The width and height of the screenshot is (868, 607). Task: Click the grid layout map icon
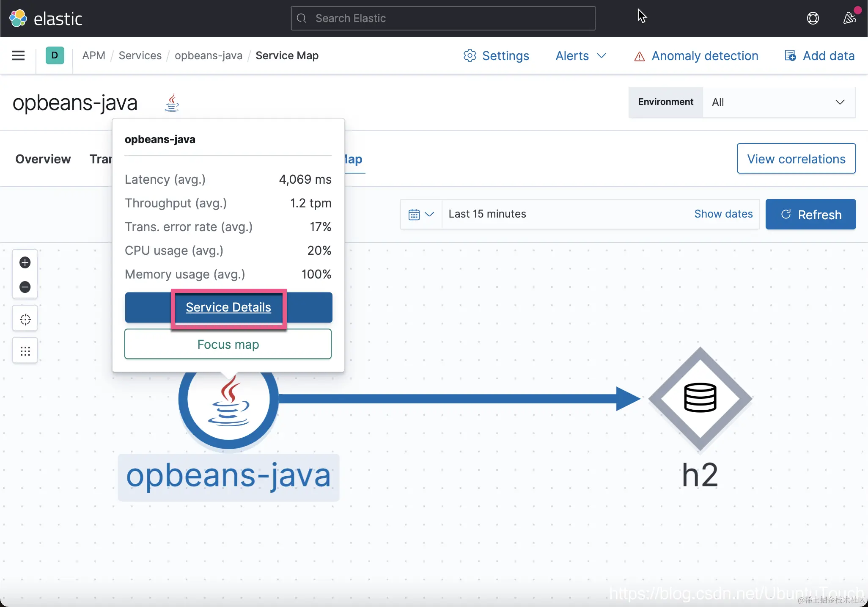pos(25,351)
